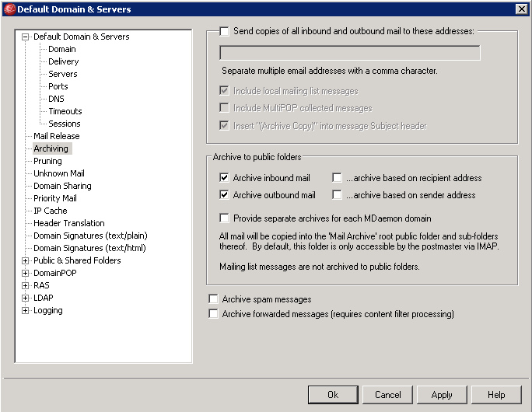Select the Archiving tree item
This screenshot has width=532, height=412.
pyautogui.click(x=51, y=148)
